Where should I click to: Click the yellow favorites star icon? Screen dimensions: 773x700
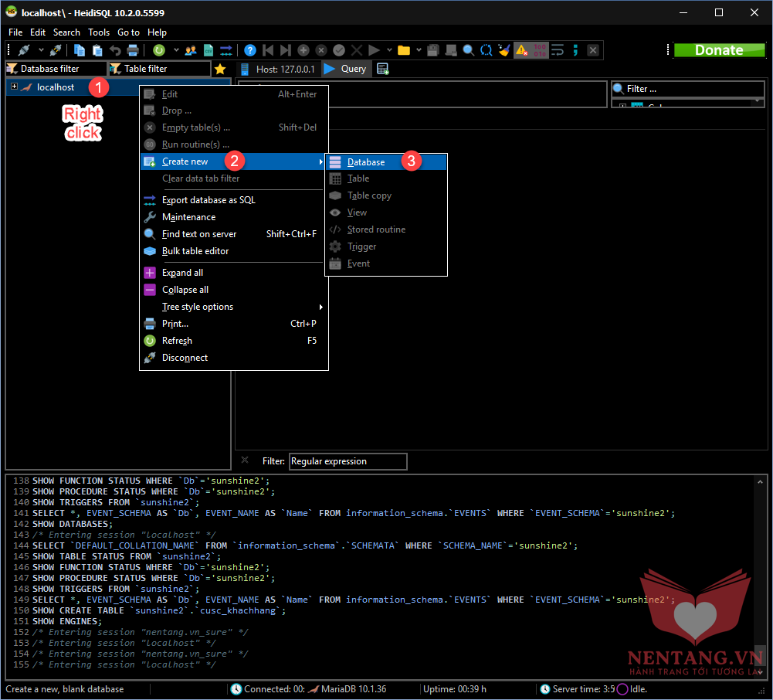click(220, 69)
